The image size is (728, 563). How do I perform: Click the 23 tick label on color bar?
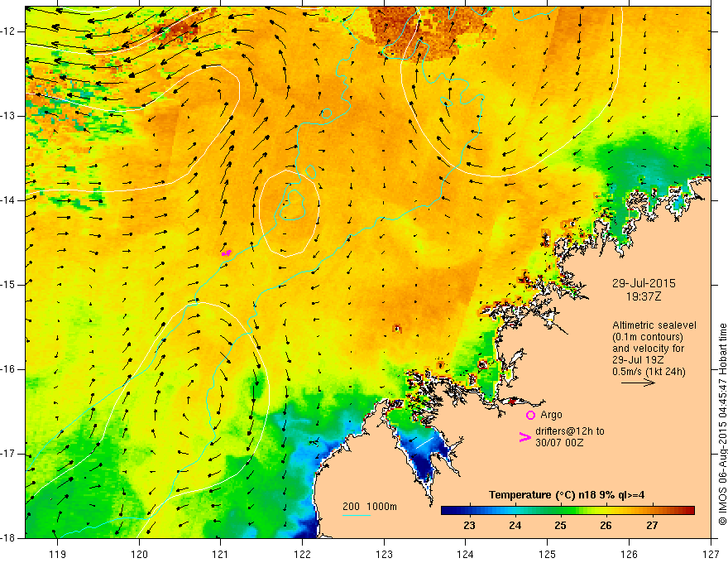coord(469,526)
